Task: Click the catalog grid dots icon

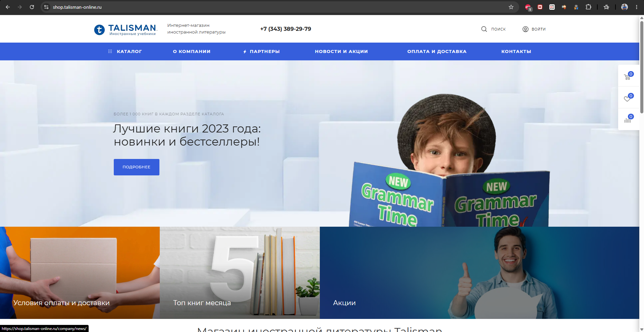Action: tap(110, 51)
